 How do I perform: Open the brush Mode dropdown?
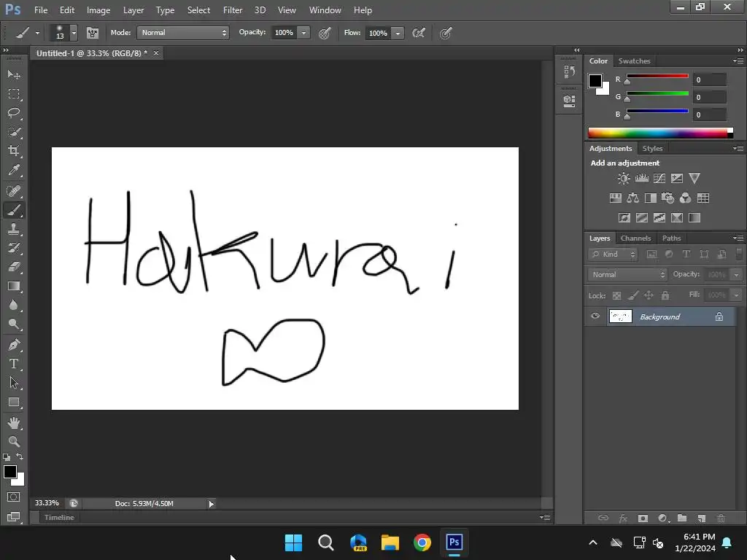tap(183, 32)
